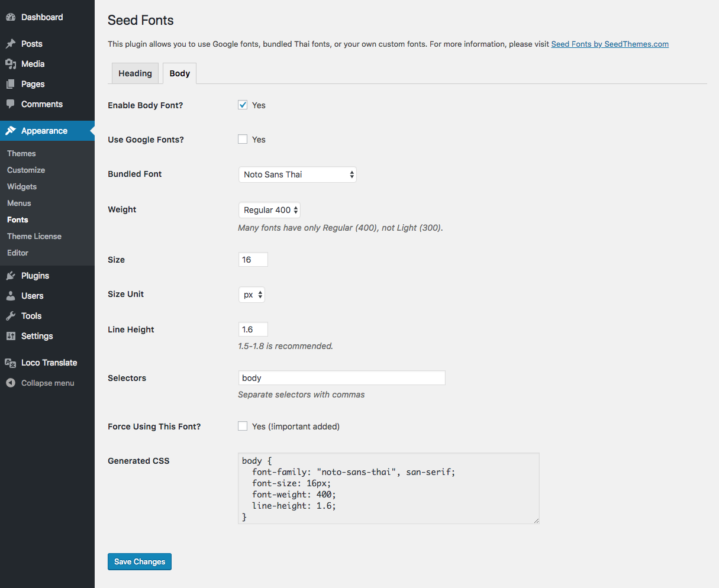Click the Media library icon
This screenshot has height=588, width=719.
click(x=11, y=64)
